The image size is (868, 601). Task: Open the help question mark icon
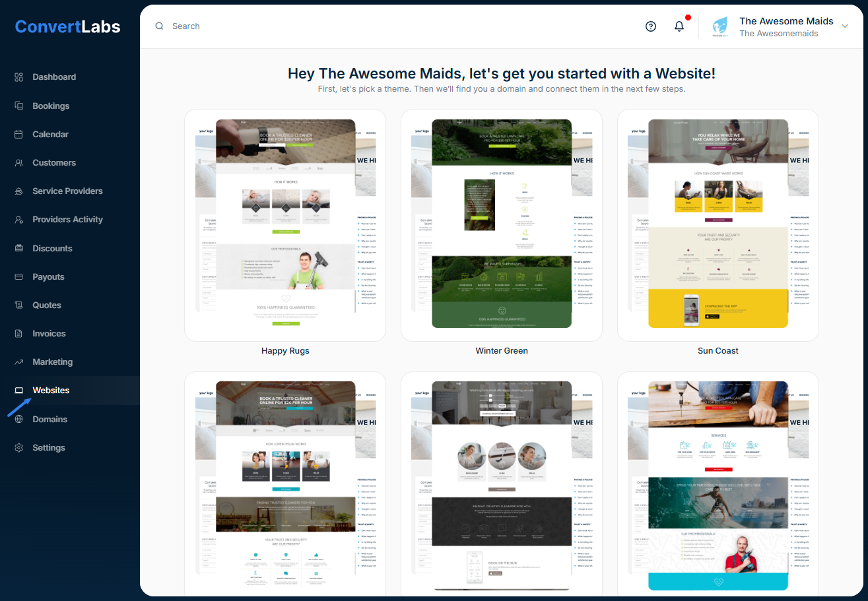pyautogui.click(x=651, y=26)
